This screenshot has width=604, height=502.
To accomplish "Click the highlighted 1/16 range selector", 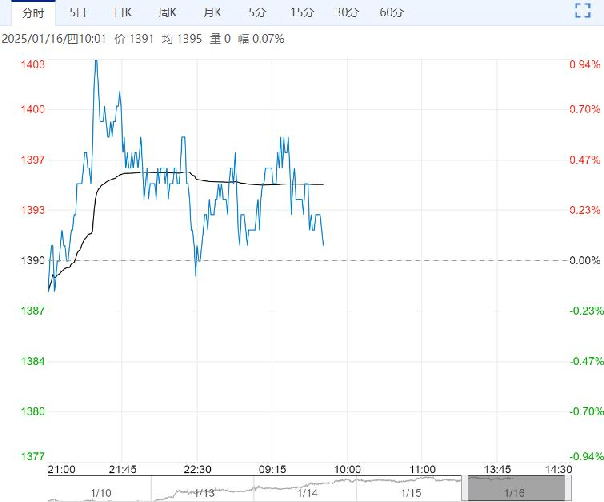I will pyautogui.click(x=516, y=488).
